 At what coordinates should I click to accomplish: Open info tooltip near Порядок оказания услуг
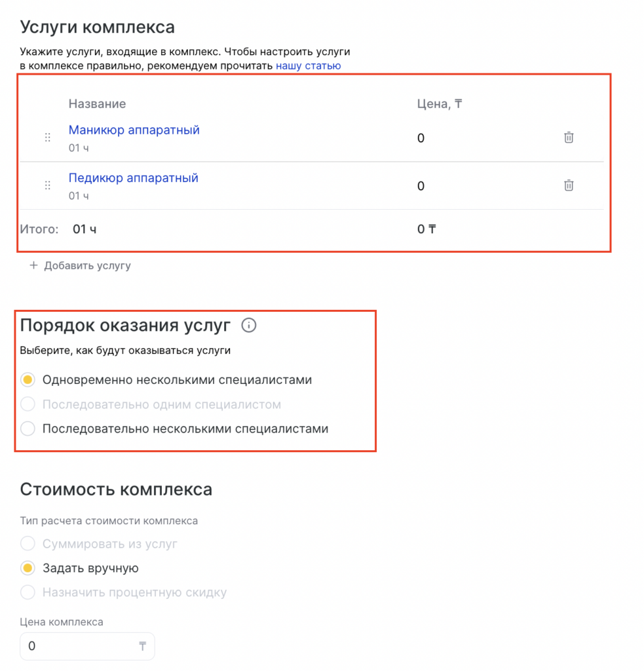[x=249, y=325]
